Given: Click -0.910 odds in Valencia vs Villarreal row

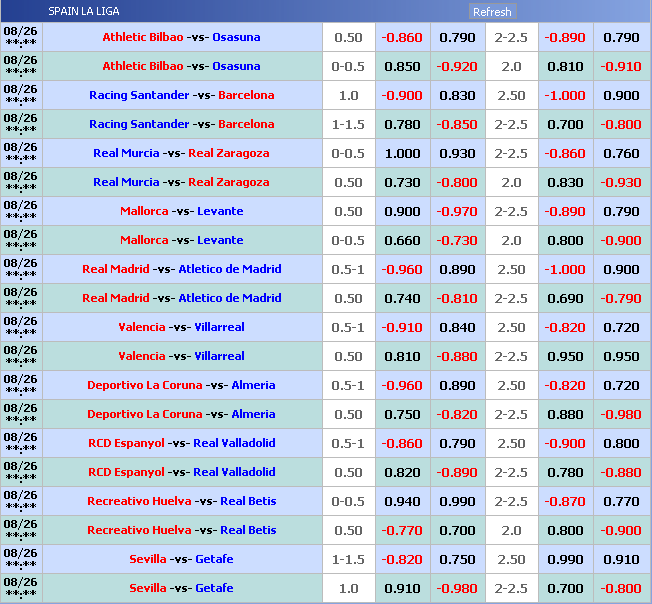Looking at the screenshot, I should point(402,327).
